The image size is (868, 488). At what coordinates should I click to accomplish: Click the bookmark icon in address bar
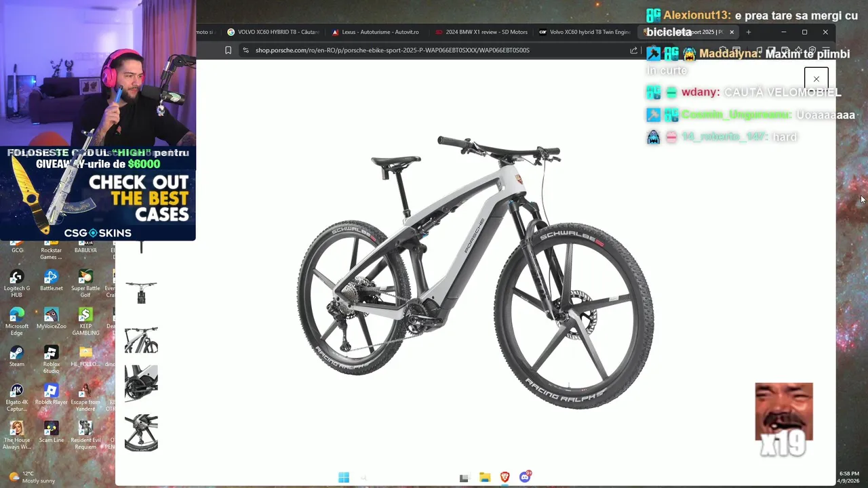click(x=228, y=50)
